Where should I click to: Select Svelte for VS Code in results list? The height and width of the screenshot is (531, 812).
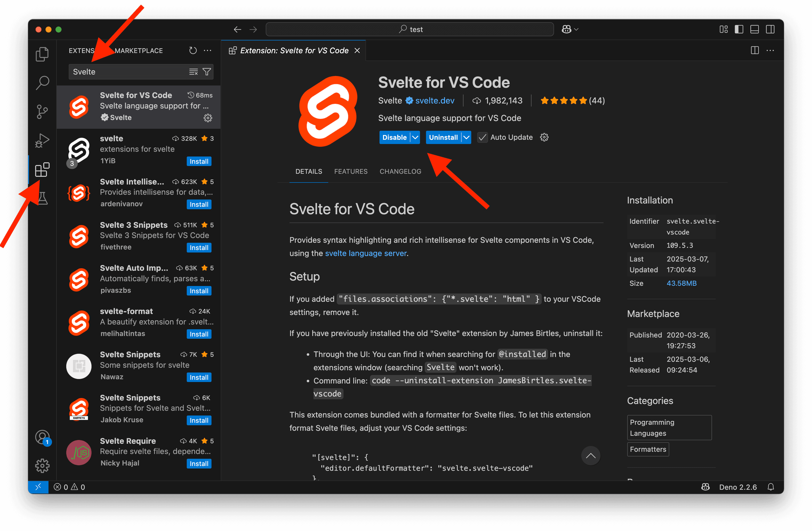[138, 107]
